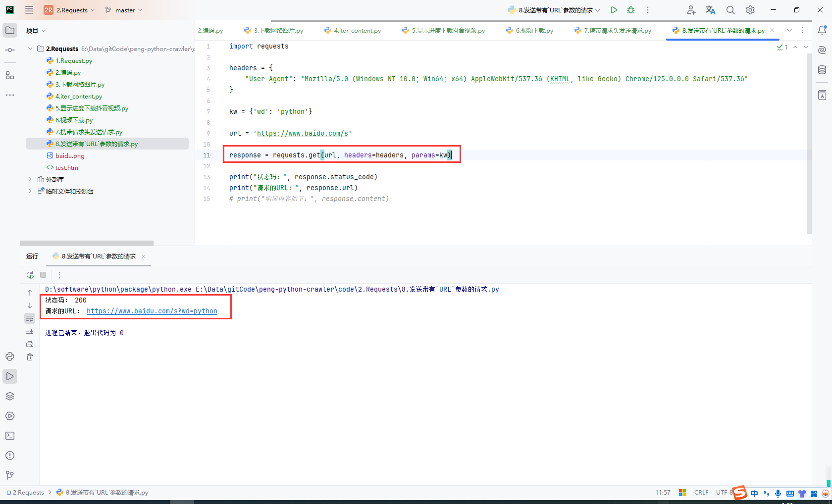This screenshot has width=832, height=504.
Task: Switch to 2.编码.py editor tab
Action: pos(210,30)
